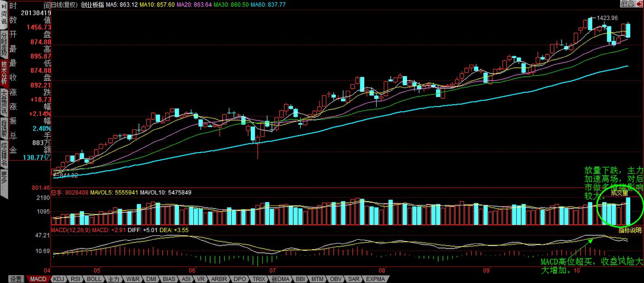Click the amplitude value 2.40%
The height and width of the screenshot is (283, 644).
pos(42,128)
